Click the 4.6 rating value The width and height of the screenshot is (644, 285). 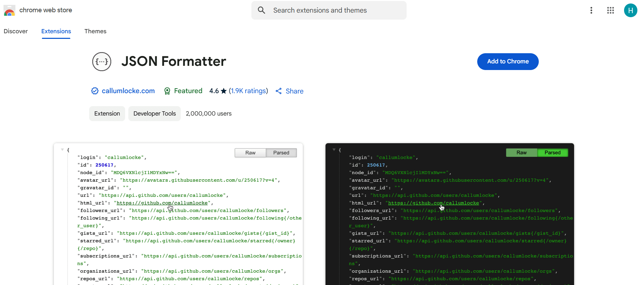pos(214,91)
